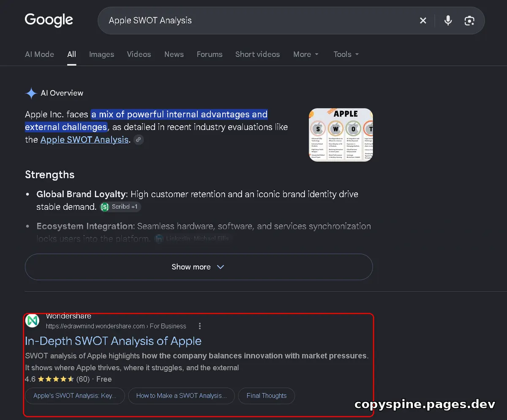
Task: Open How to Make a SWOT Analysis... chip
Action: click(181, 396)
